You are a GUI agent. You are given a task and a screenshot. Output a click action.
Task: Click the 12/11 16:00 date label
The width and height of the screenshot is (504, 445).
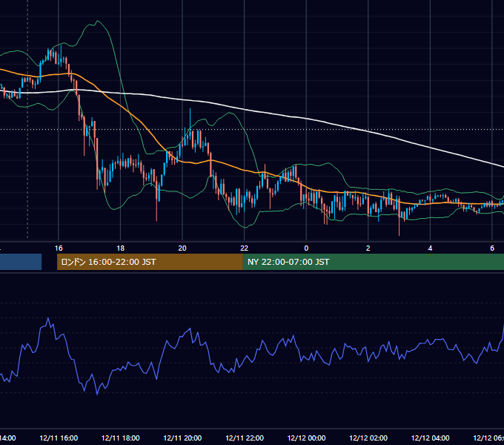[59, 438]
